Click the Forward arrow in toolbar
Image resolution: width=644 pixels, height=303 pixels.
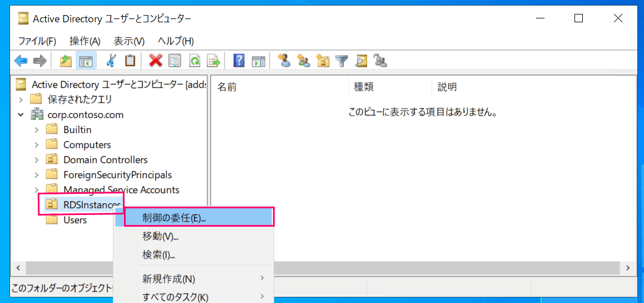click(x=40, y=61)
